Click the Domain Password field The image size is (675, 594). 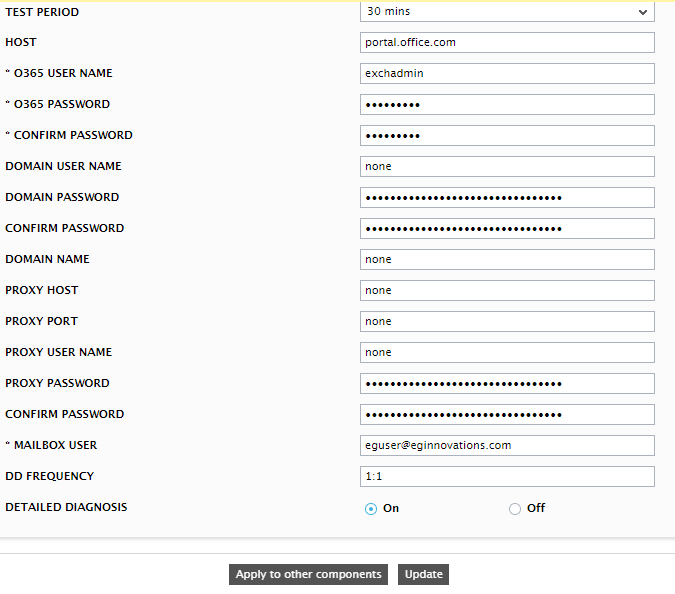click(x=507, y=198)
